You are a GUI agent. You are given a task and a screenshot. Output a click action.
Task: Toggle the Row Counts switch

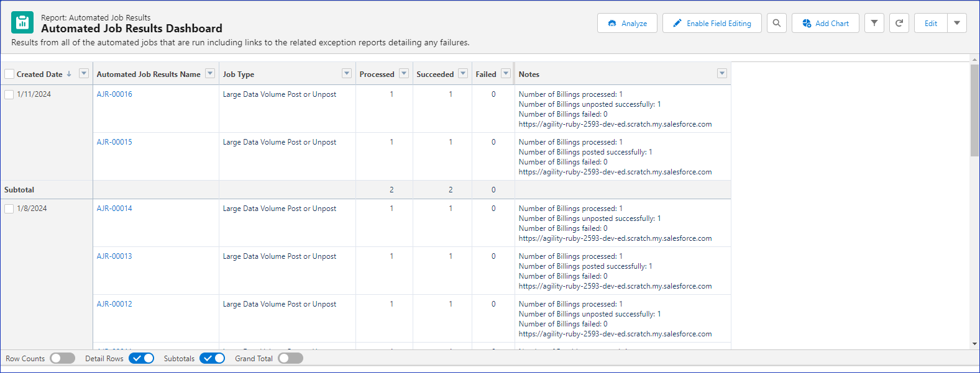click(62, 358)
